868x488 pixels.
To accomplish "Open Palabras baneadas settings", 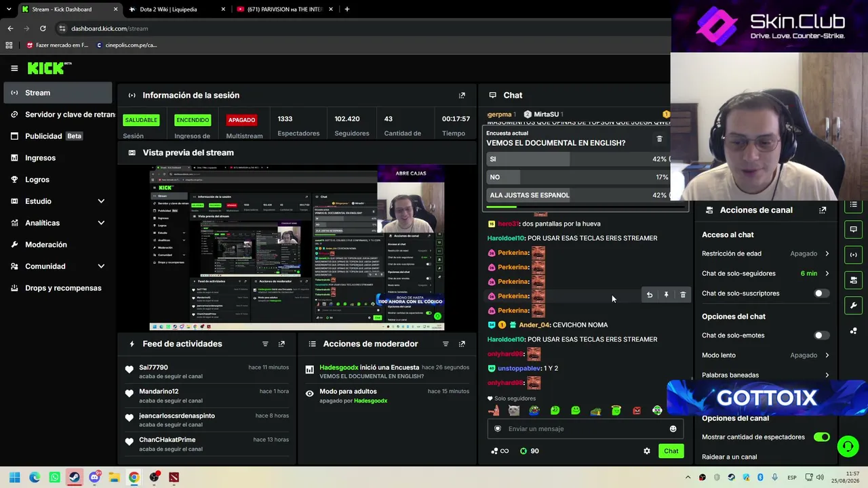I will (x=766, y=375).
